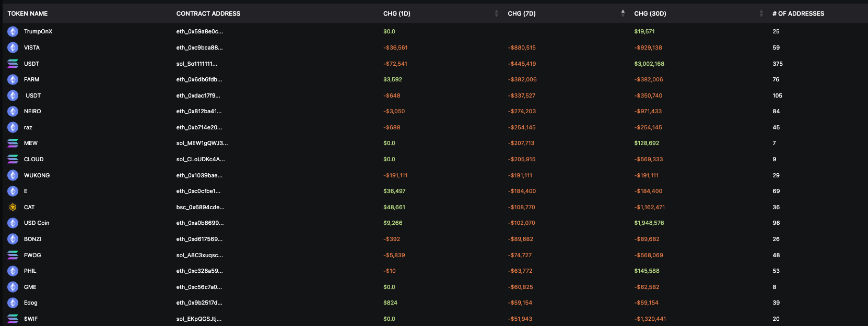Sort by CHG (7D) using sort arrows

[x=623, y=14]
